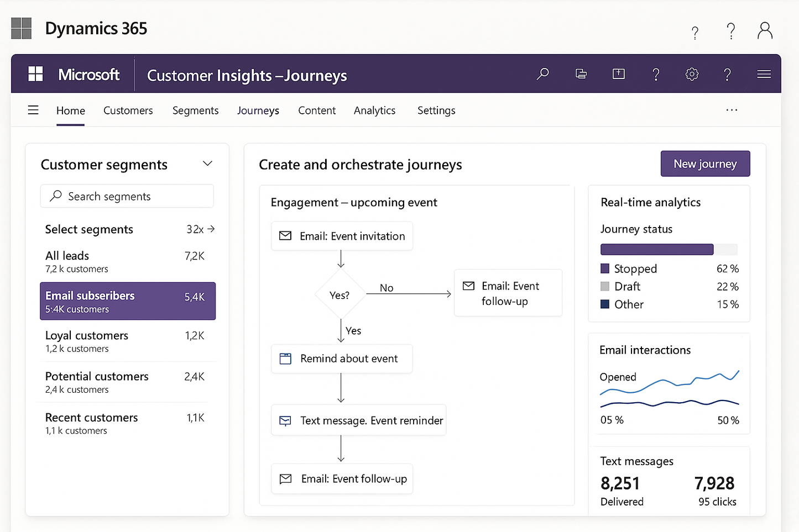The width and height of the screenshot is (799, 532).
Task: Open search in the Customer Insights toolbar
Action: pos(543,73)
